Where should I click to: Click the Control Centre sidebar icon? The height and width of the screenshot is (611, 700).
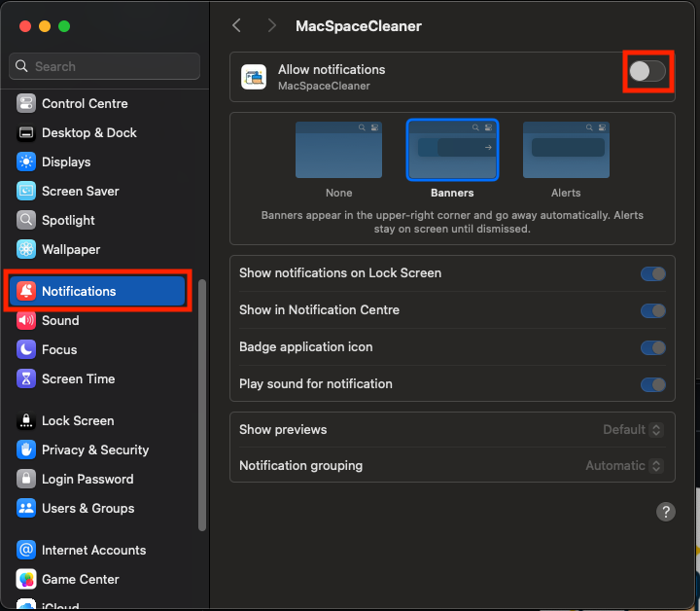pyautogui.click(x=26, y=104)
